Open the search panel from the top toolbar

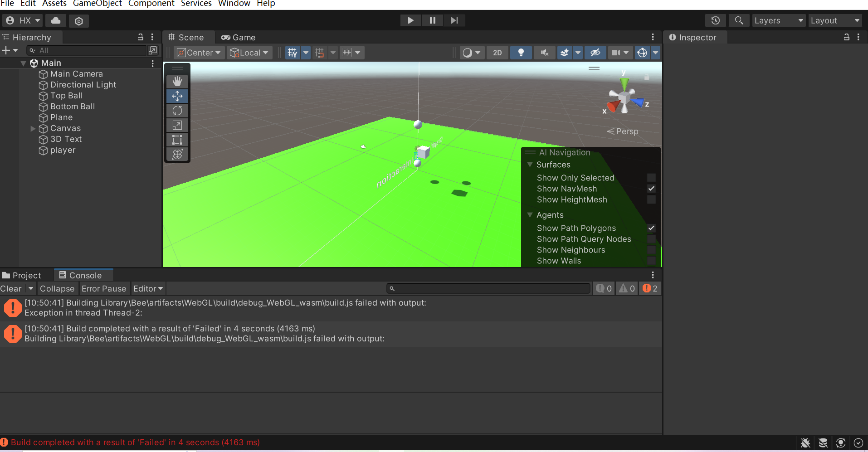(739, 20)
